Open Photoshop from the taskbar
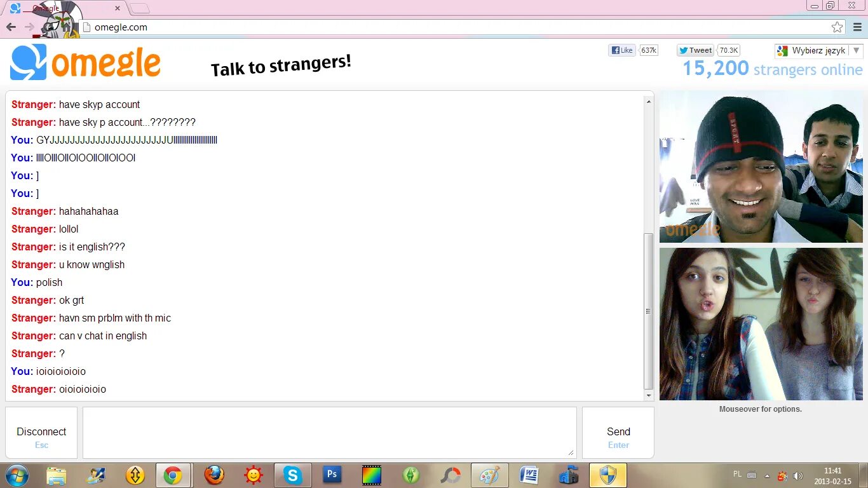The height and width of the screenshot is (488, 868). 332,475
